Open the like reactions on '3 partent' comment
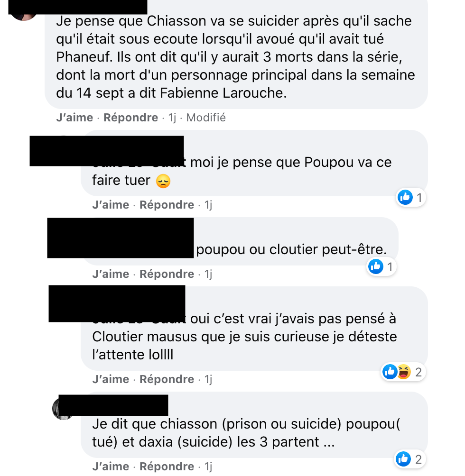Image resolution: width=465 pixels, height=476 pixels. tap(410, 459)
